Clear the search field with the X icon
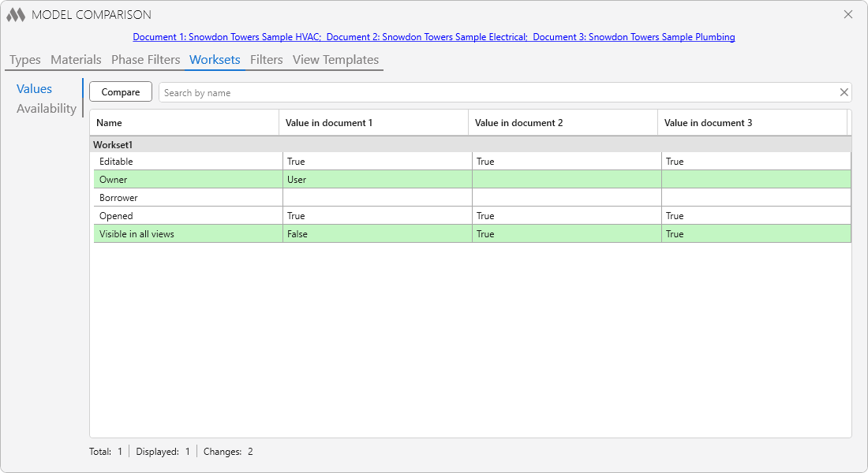 (x=844, y=92)
